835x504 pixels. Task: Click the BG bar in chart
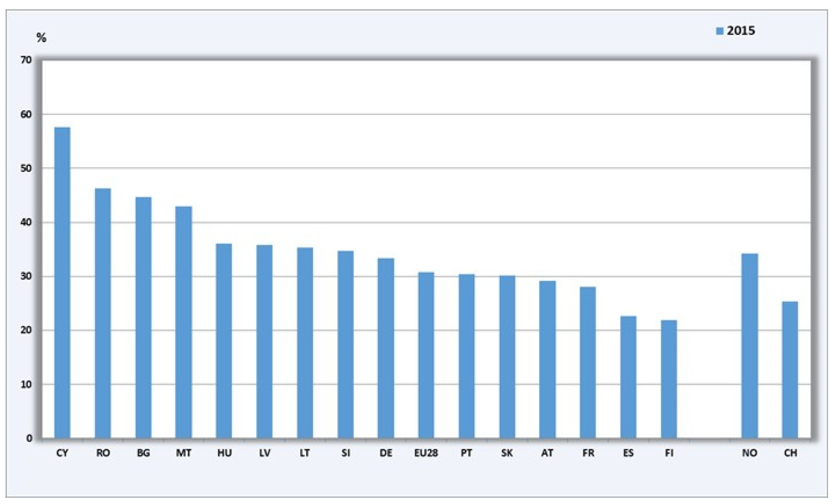143,318
